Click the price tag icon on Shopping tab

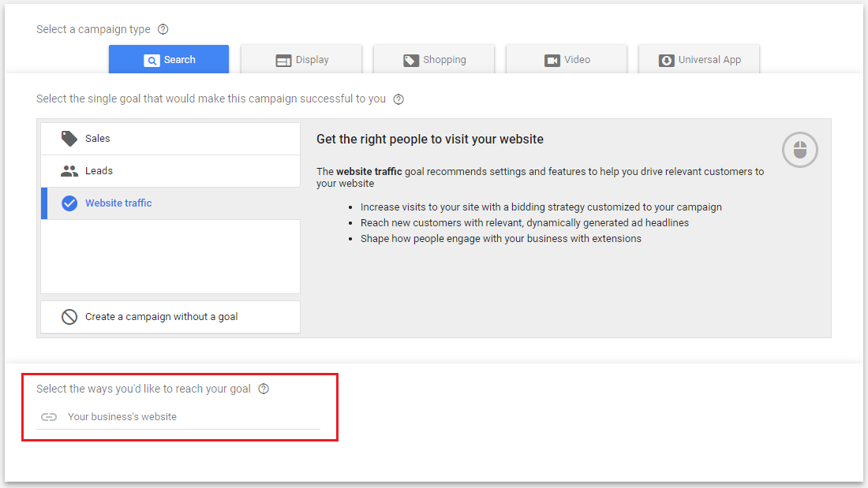pyautogui.click(x=411, y=59)
